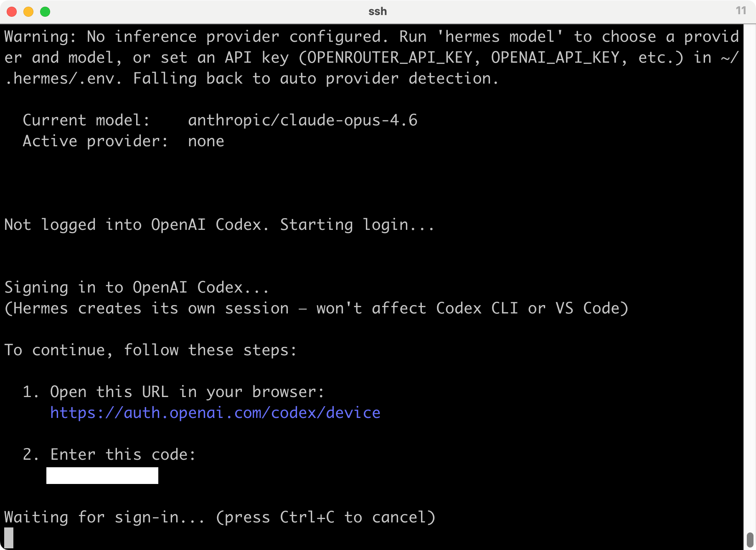Screen dimensions: 756x550
Task: Click the 'To continue, follow these steps:' line
Action: click(x=150, y=350)
